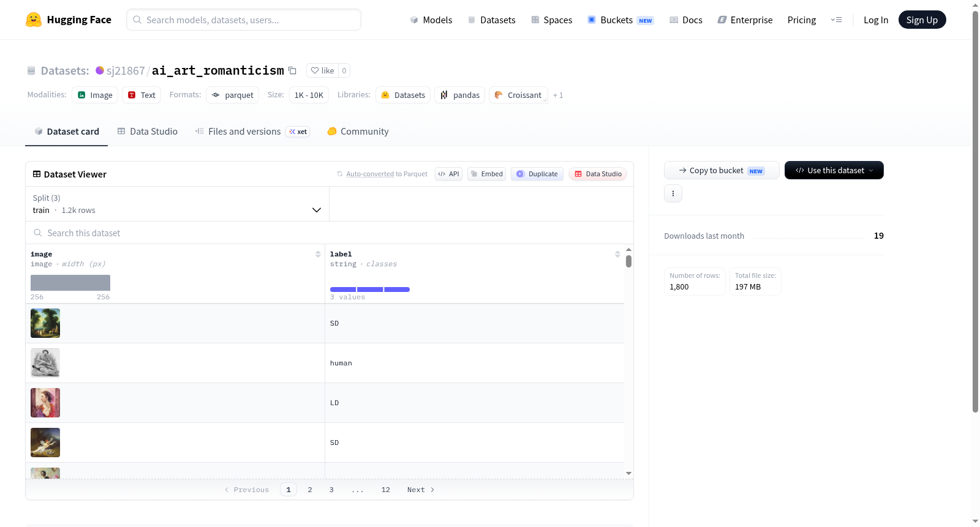Click the 'LD' label cell
Viewport: 980px width, 527px height.
point(475,403)
